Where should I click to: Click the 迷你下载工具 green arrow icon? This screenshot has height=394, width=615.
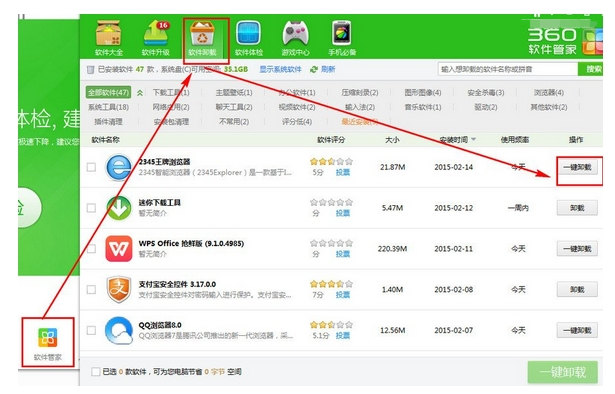[118, 208]
